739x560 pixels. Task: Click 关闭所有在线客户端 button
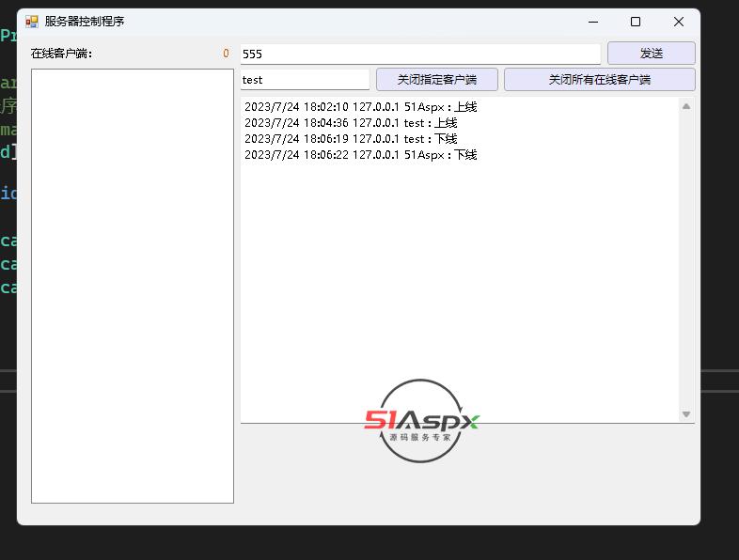point(599,80)
